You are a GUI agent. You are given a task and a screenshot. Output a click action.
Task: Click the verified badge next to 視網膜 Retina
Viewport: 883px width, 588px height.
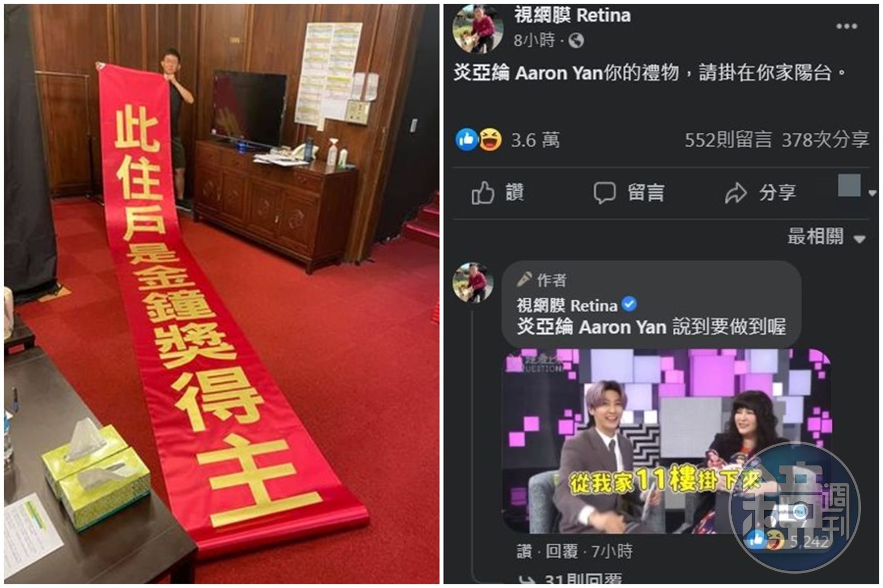[629, 304]
